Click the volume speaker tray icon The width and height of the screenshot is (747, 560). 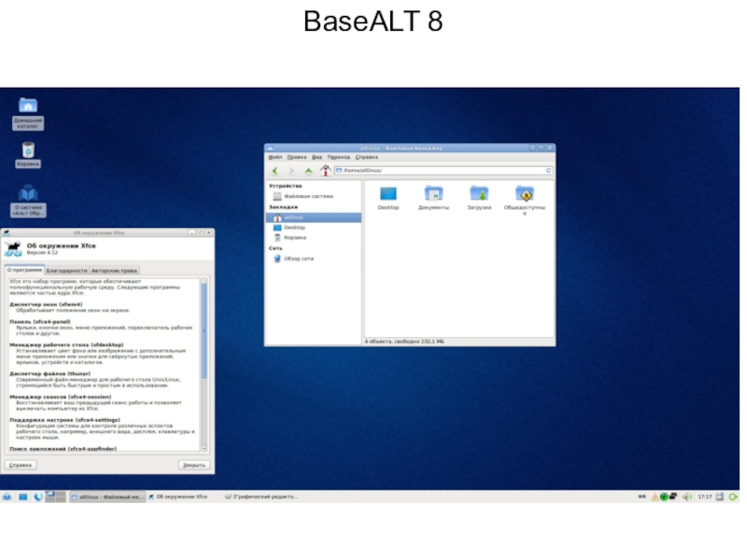point(686,497)
